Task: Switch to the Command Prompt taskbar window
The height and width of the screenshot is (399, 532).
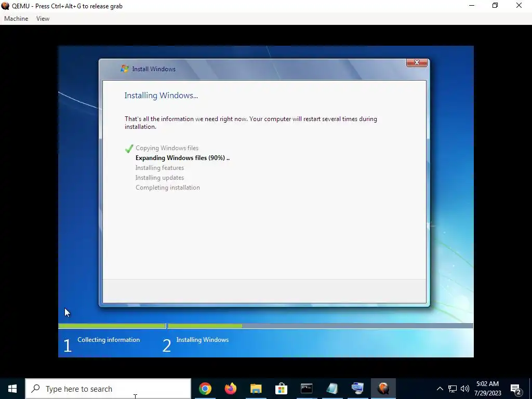Action: coord(307,389)
